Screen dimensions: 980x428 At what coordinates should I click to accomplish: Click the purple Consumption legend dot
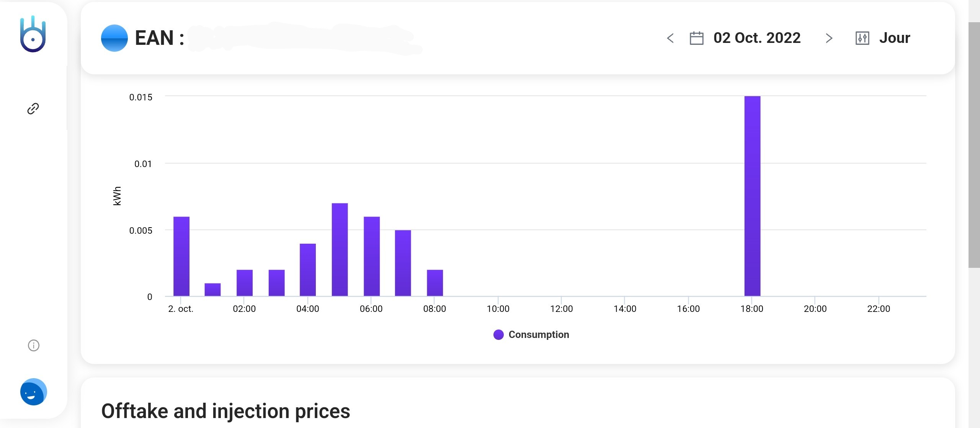tap(498, 335)
